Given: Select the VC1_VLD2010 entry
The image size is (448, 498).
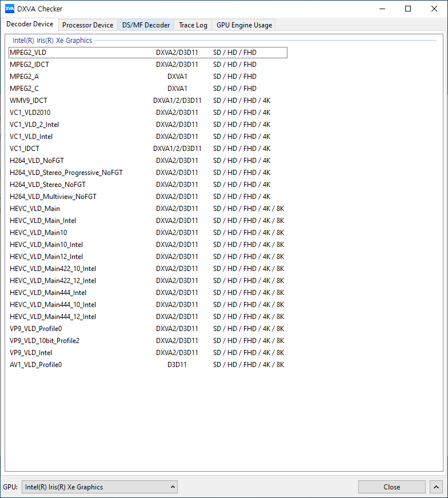Looking at the screenshot, I should click(148, 113).
